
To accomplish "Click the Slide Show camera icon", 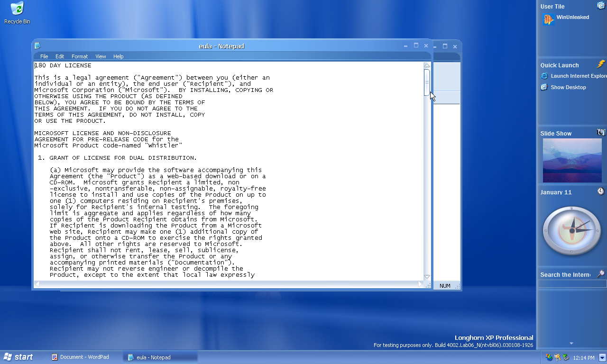I will [x=601, y=132].
